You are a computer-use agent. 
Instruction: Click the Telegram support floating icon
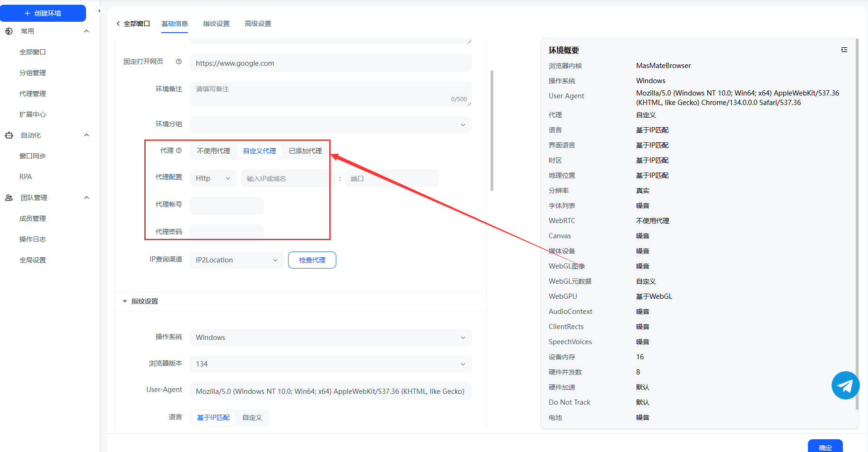845,385
